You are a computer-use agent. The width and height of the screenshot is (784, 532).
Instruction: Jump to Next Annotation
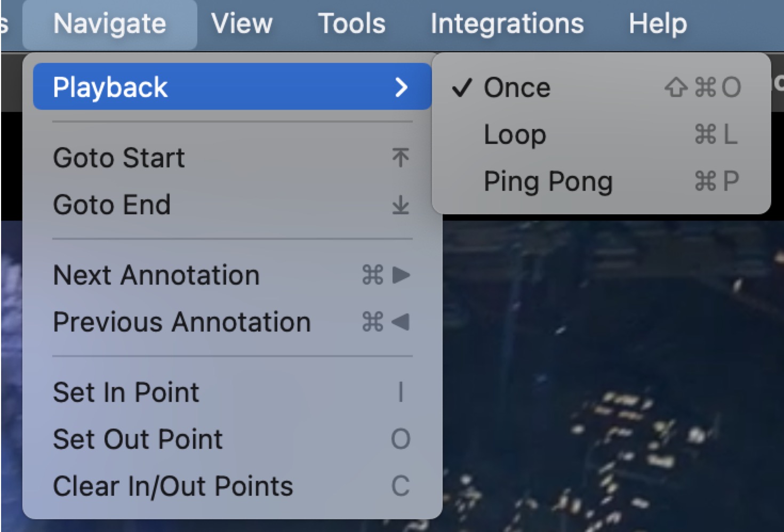pyautogui.click(x=233, y=275)
